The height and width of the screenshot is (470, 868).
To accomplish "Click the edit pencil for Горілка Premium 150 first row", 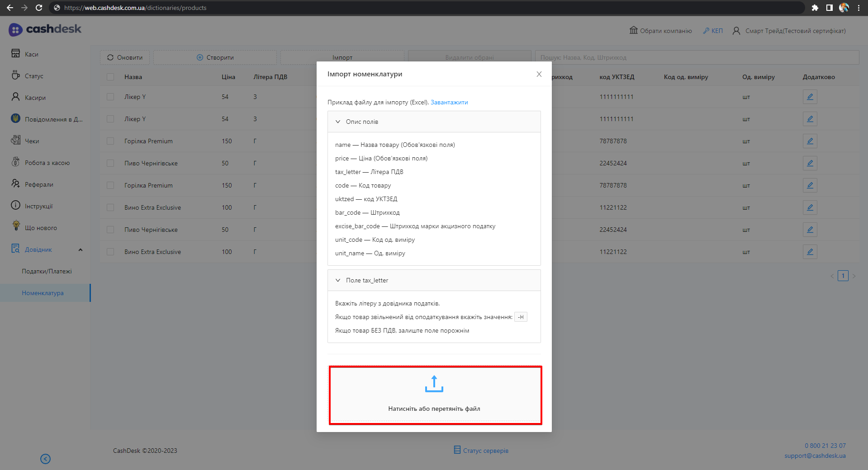I will pos(810,141).
